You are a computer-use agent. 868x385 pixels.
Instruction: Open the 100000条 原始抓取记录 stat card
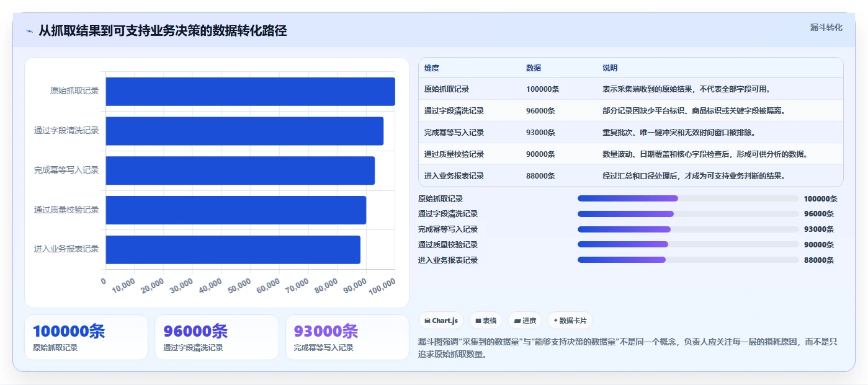click(86, 337)
